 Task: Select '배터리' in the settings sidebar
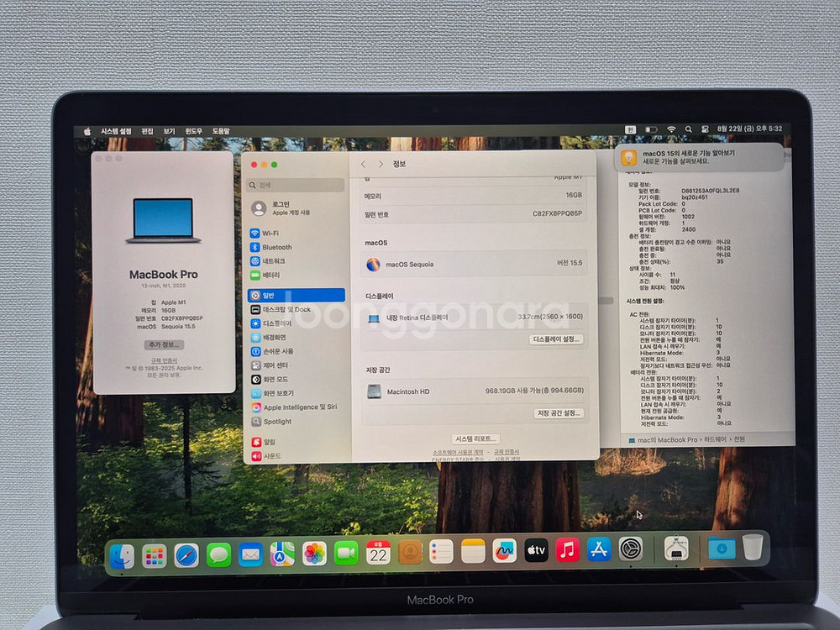pos(296,276)
